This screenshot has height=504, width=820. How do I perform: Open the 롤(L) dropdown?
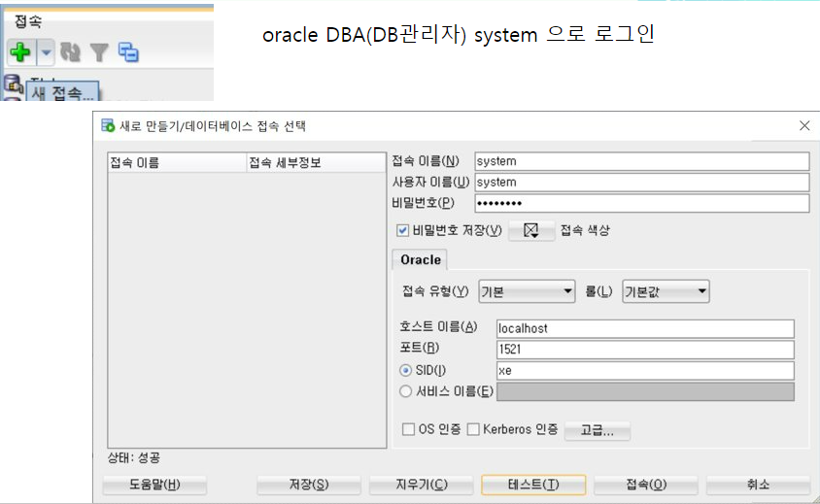point(666,291)
